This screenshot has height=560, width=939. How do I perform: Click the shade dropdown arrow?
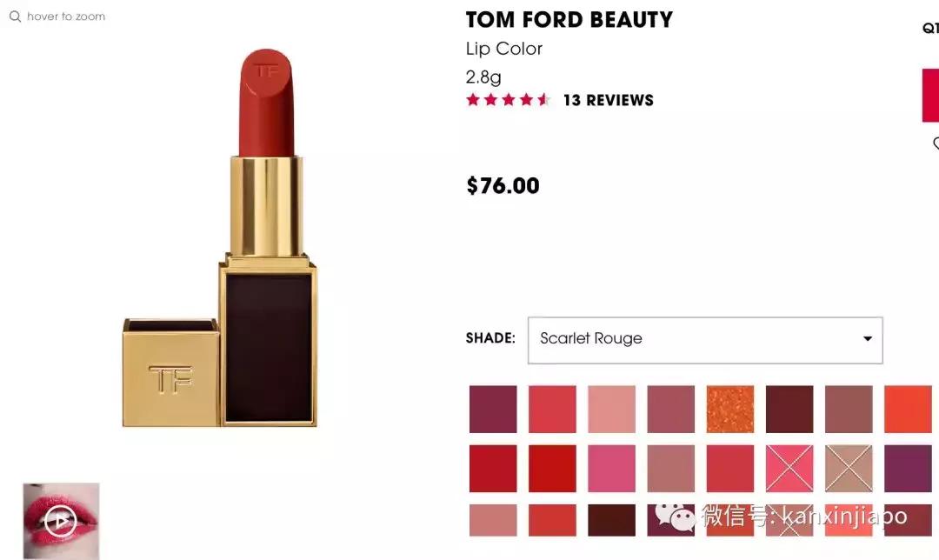pyautogui.click(x=867, y=339)
